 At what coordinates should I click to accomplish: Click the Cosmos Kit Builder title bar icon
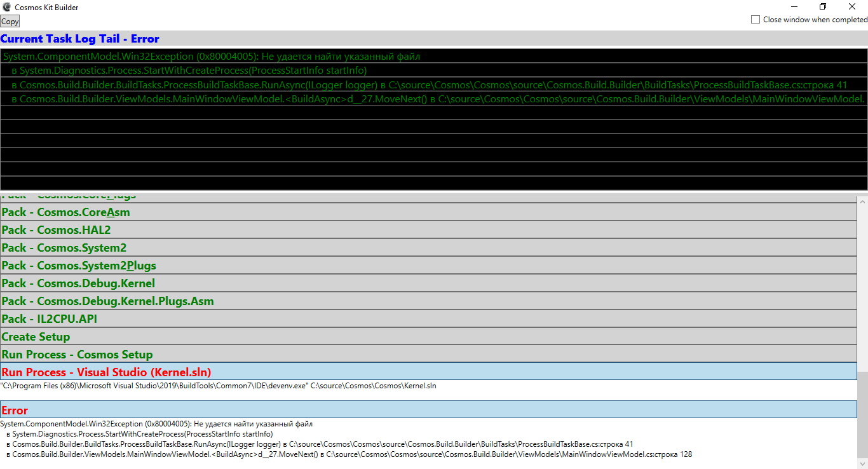[x=6, y=7]
